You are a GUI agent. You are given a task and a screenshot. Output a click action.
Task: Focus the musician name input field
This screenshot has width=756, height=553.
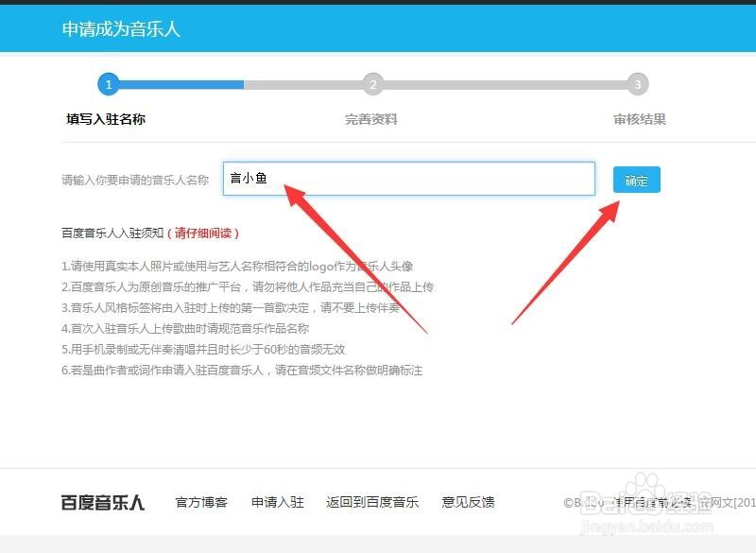pos(409,179)
